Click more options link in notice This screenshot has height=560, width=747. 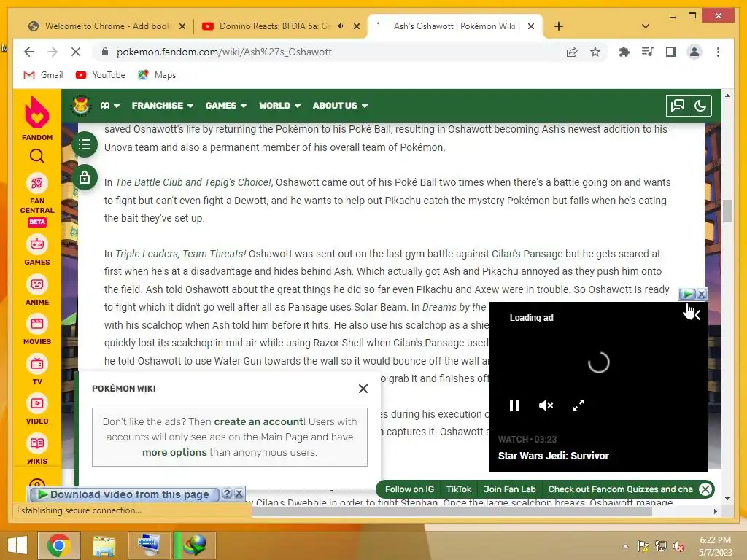[174, 452]
